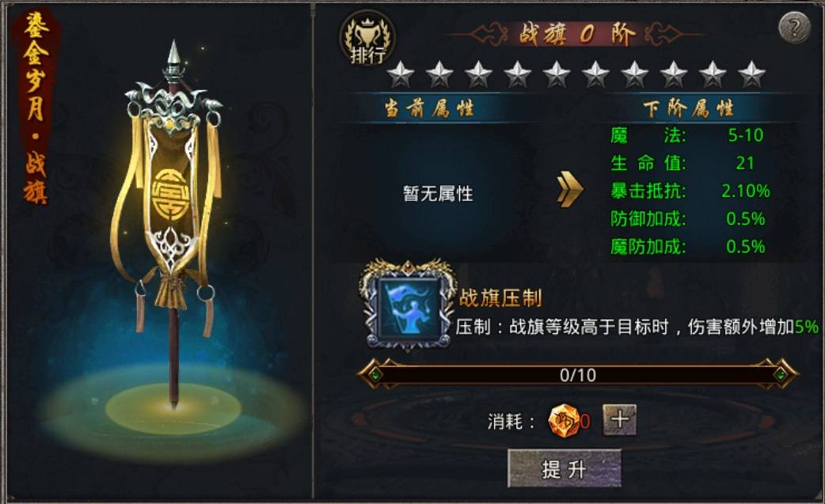This screenshot has height=504, width=825.
Task: Click the orange gem consumption icon
Action: coord(564,420)
